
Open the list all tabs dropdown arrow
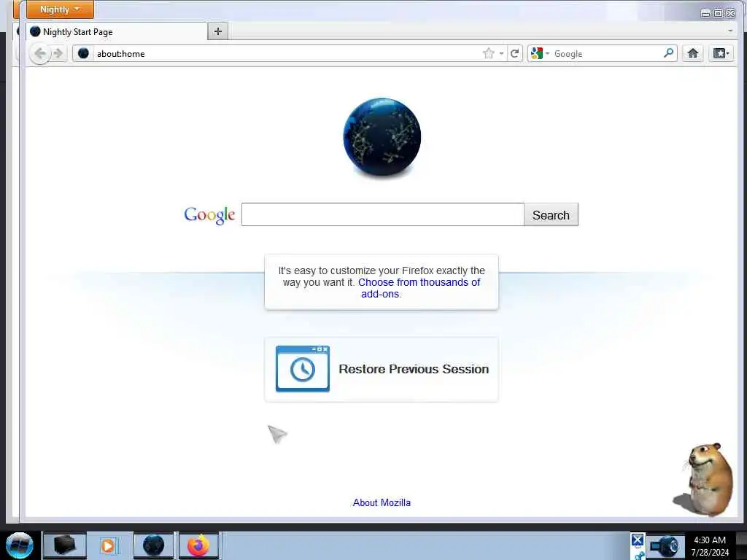(729, 31)
